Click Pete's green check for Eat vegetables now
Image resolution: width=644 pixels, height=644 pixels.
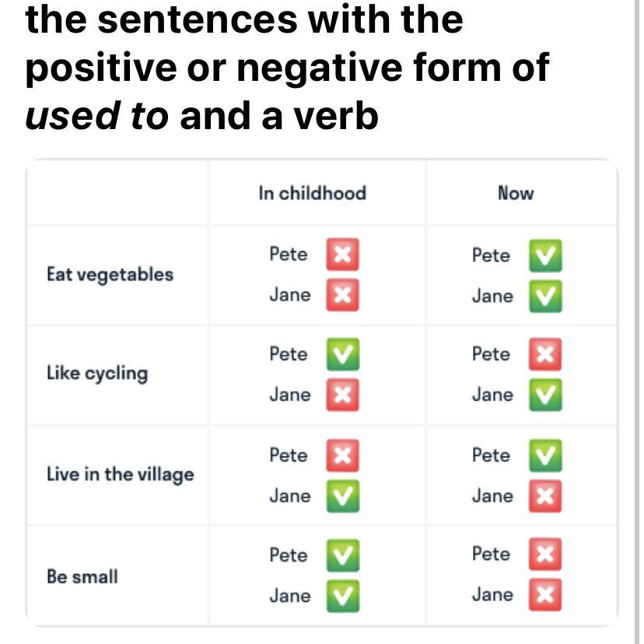click(545, 255)
